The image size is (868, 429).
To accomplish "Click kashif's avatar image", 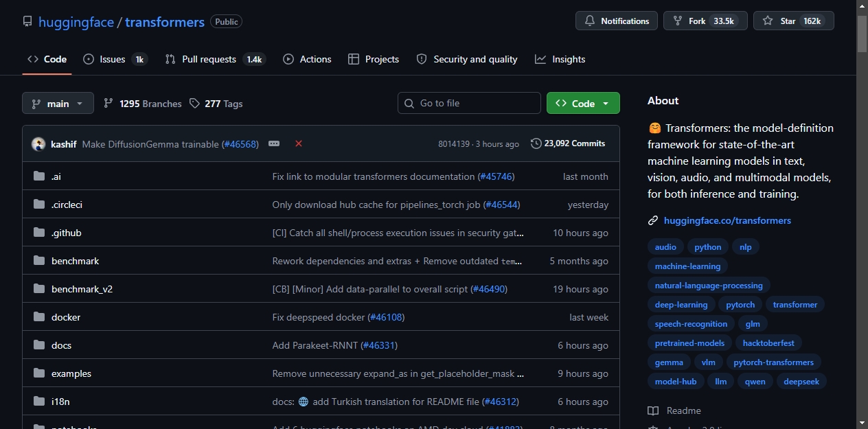I will coord(38,144).
